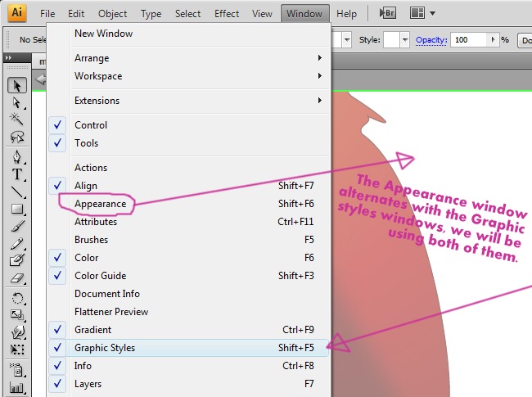Open the Brushes panel
532x397 pixels.
[x=188, y=240]
